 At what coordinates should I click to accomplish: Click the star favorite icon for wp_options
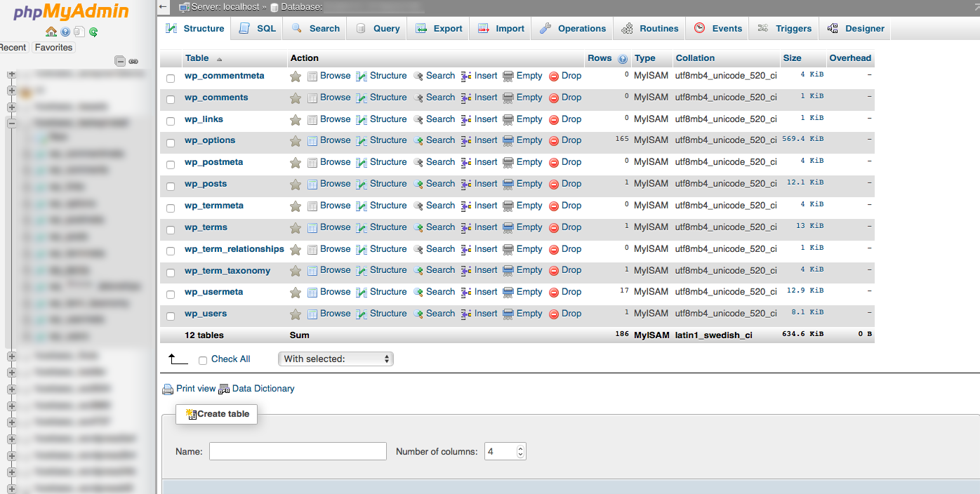pyautogui.click(x=296, y=141)
